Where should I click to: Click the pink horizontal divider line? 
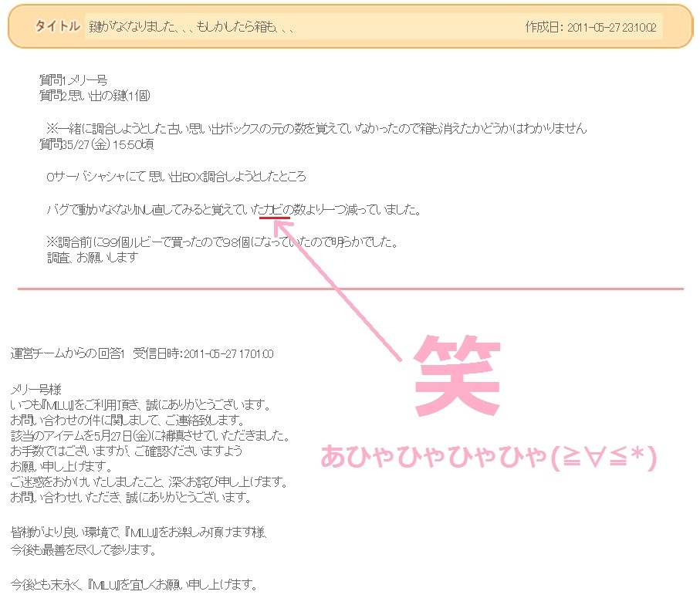click(350, 289)
